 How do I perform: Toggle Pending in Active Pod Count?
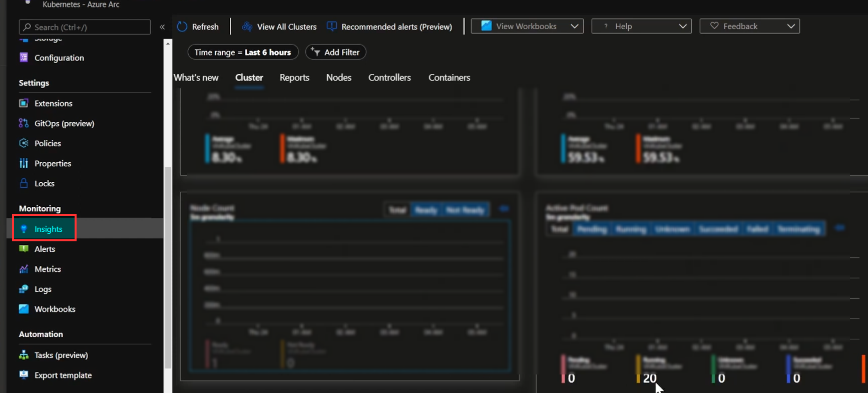[x=592, y=229]
